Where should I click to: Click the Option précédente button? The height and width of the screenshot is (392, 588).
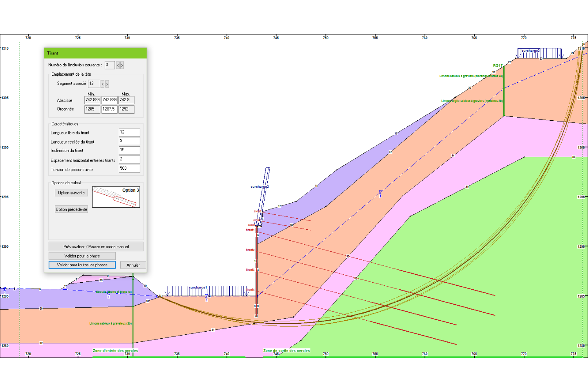pos(71,209)
